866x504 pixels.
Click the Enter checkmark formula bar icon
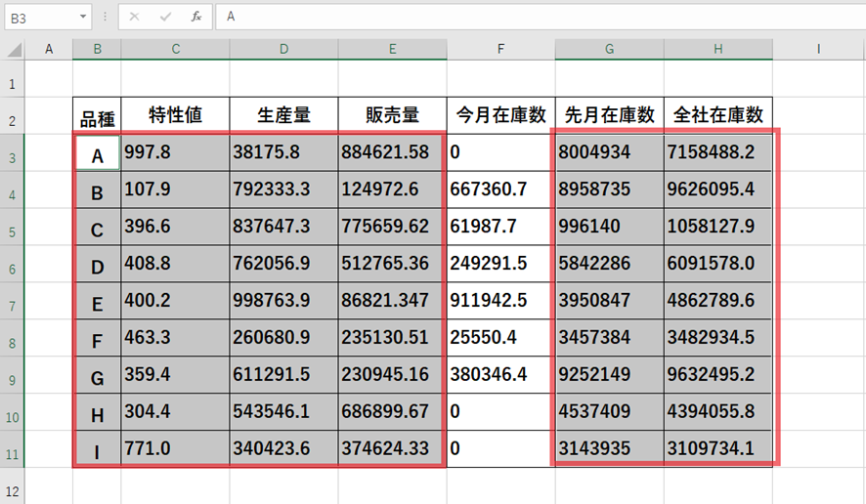[x=165, y=18]
